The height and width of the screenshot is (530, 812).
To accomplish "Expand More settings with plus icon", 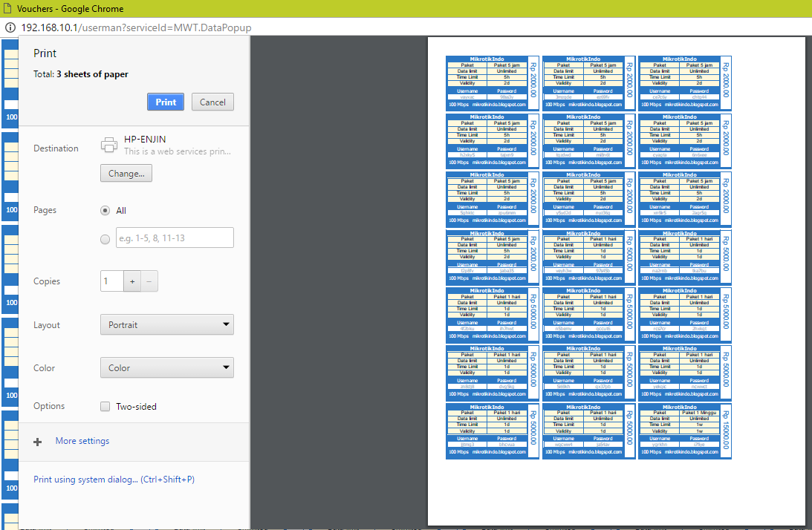I will pyautogui.click(x=37, y=442).
